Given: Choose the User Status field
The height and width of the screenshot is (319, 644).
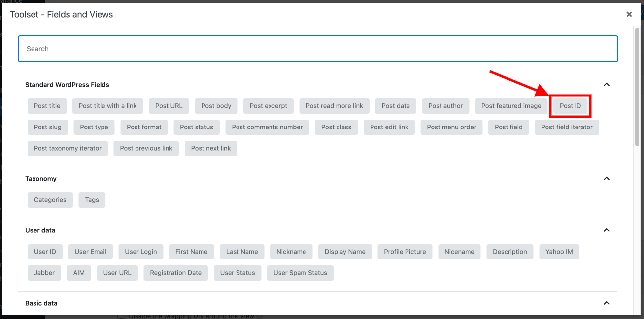Looking at the screenshot, I should (237, 273).
